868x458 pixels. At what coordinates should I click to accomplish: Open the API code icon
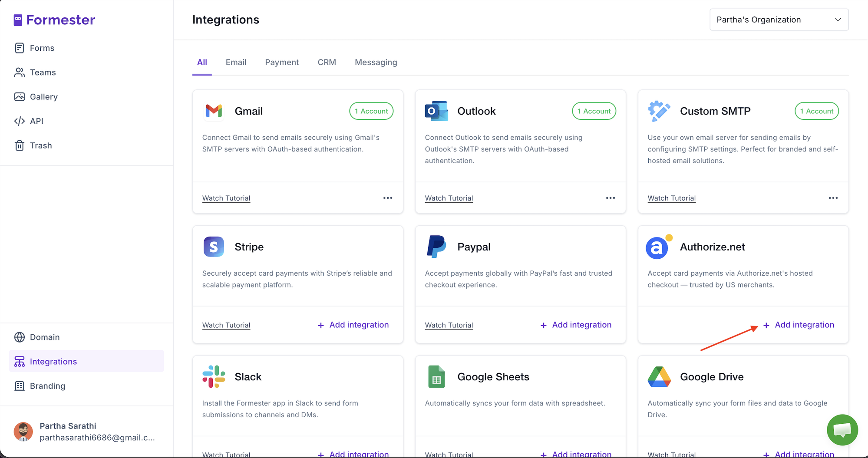coord(20,121)
